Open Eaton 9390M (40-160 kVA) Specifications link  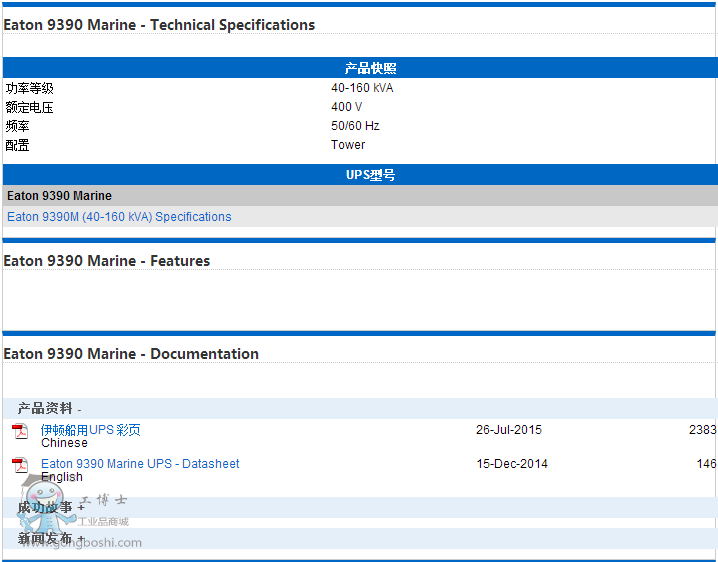click(119, 217)
